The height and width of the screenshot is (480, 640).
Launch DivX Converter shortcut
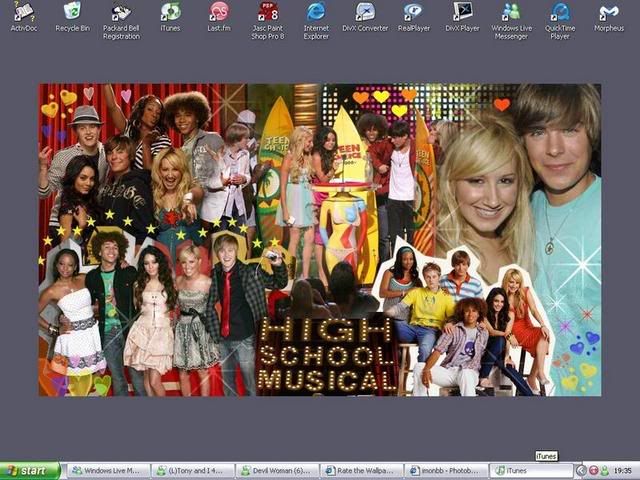(x=365, y=12)
